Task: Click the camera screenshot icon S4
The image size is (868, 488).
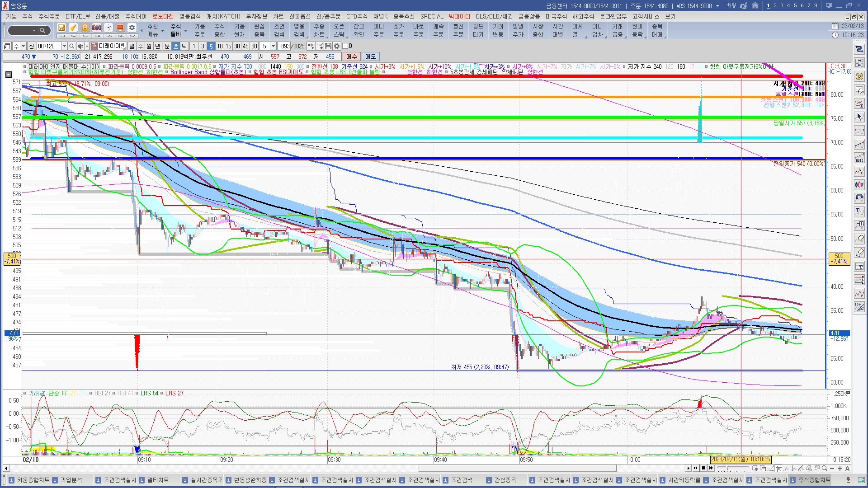Action: click(x=97, y=28)
